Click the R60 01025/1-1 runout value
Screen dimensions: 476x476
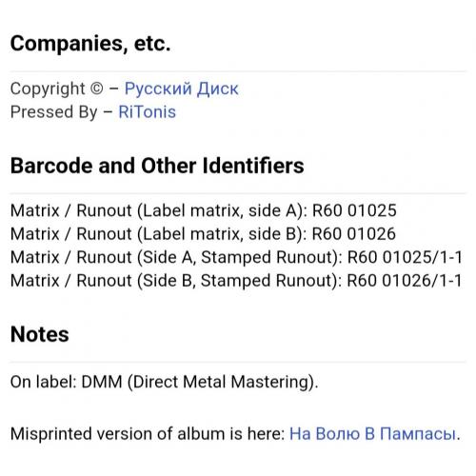pos(406,257)
